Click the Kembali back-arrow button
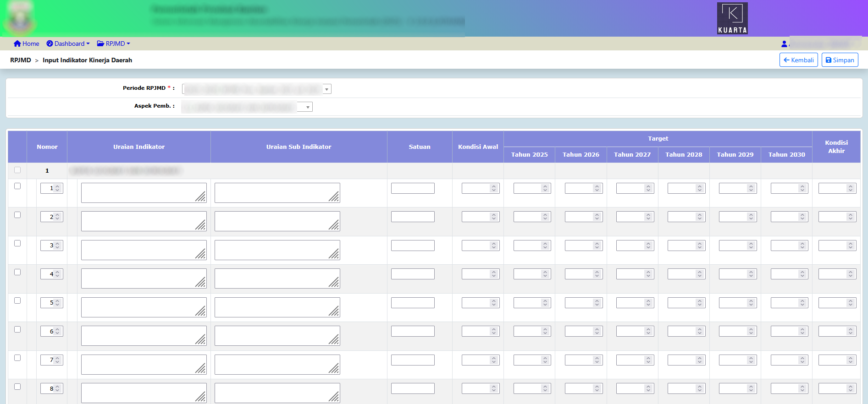The image size is (868, 404). [x=798, y=60]
